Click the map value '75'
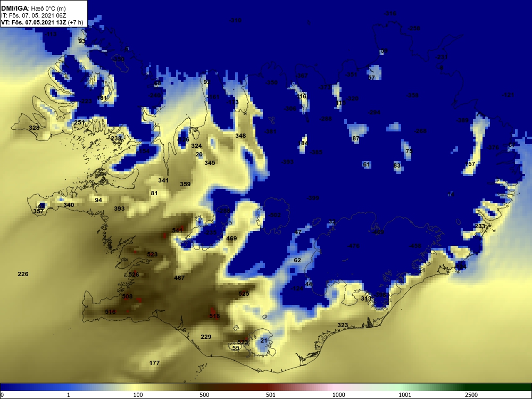 (x=409, y=151)
